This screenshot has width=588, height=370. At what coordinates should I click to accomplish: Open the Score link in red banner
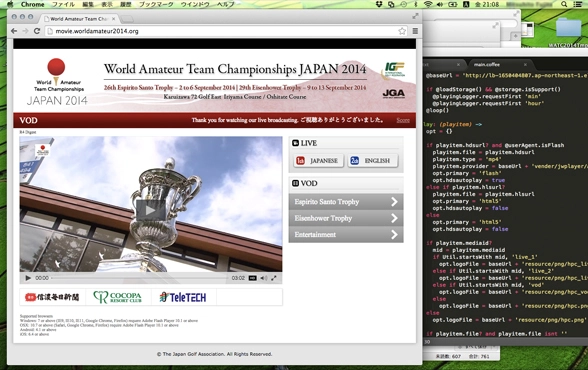403,120
